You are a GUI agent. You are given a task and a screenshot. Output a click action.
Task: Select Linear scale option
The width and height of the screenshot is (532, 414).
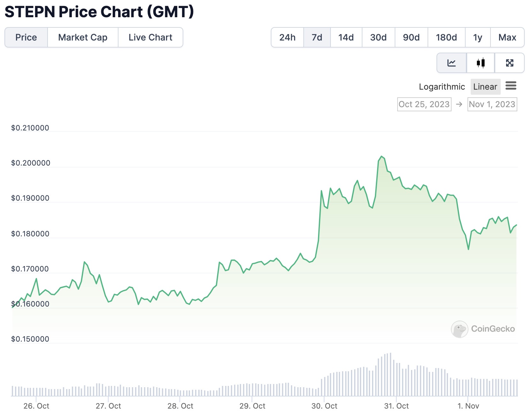pos(485,87)
